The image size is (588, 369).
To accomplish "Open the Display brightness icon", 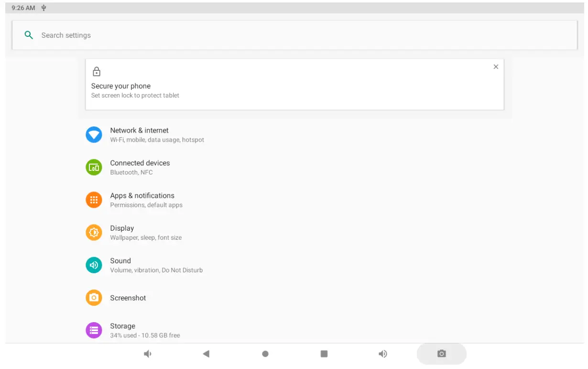I will (94, 233).
